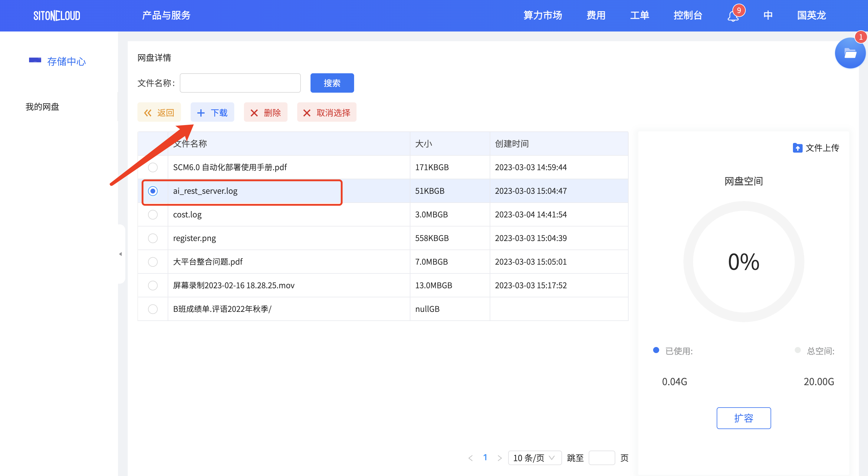Click size cell 13.0MBGB
Viewport: 868px width, 476px height.
click(433, 285)
